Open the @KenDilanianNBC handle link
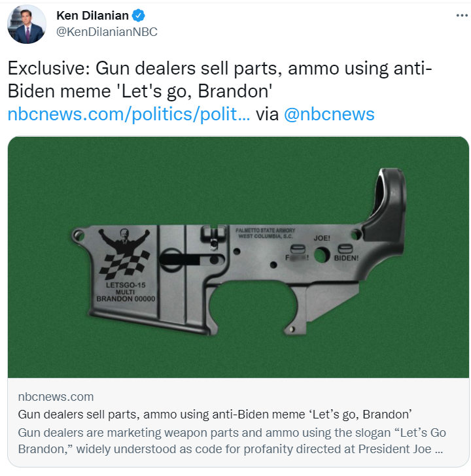 point(107,31)
